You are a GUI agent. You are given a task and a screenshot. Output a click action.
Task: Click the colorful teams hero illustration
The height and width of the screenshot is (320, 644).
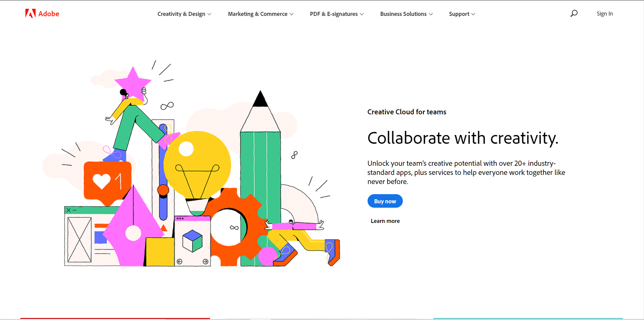191,163
